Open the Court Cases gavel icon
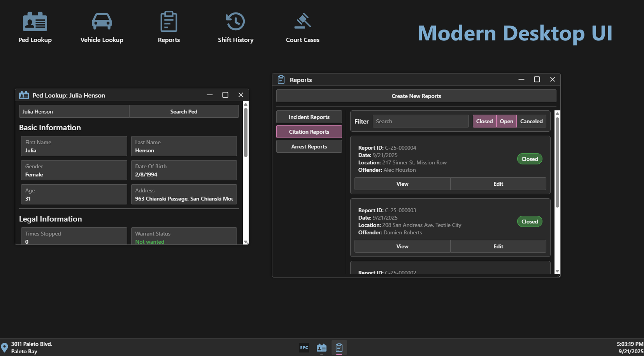 click(302, 27)
